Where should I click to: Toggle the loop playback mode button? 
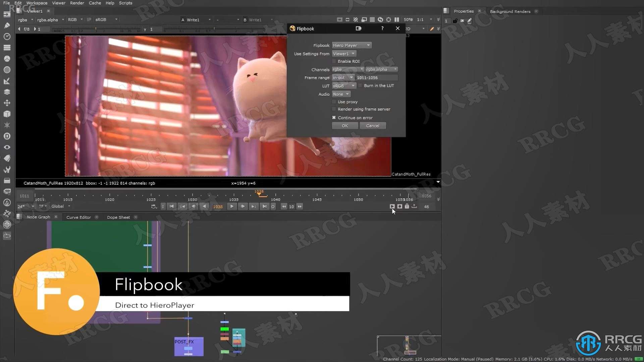click(x=154, y=206)
